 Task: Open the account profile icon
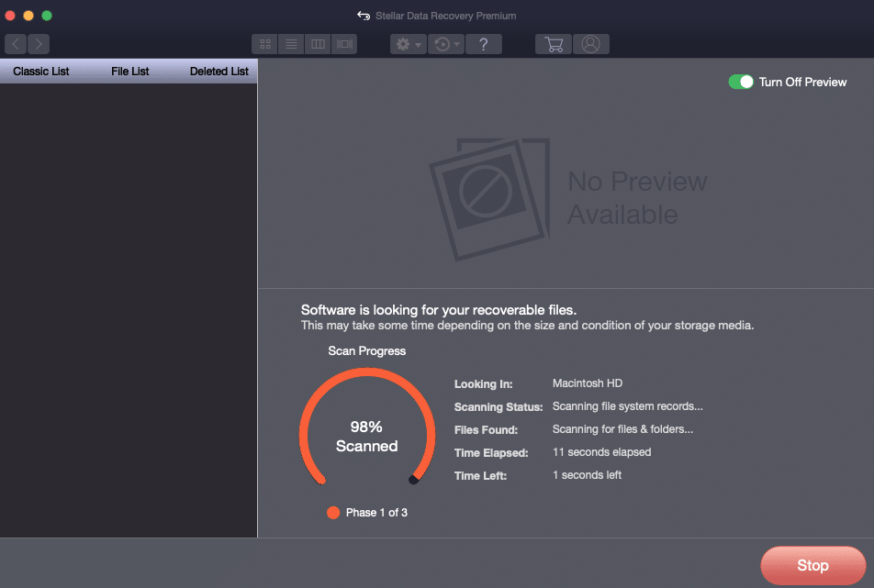coord(591,43)
